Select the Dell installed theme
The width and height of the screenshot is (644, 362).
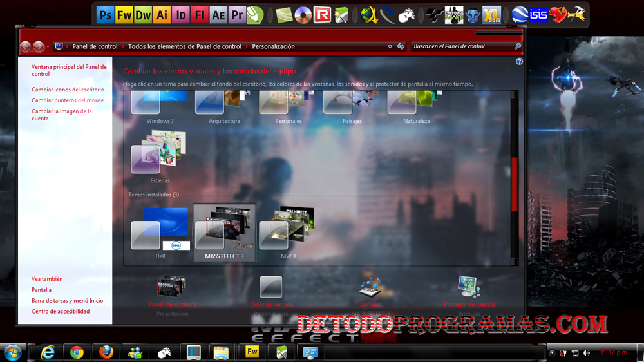pyautogui.click(x=160, y=233)
